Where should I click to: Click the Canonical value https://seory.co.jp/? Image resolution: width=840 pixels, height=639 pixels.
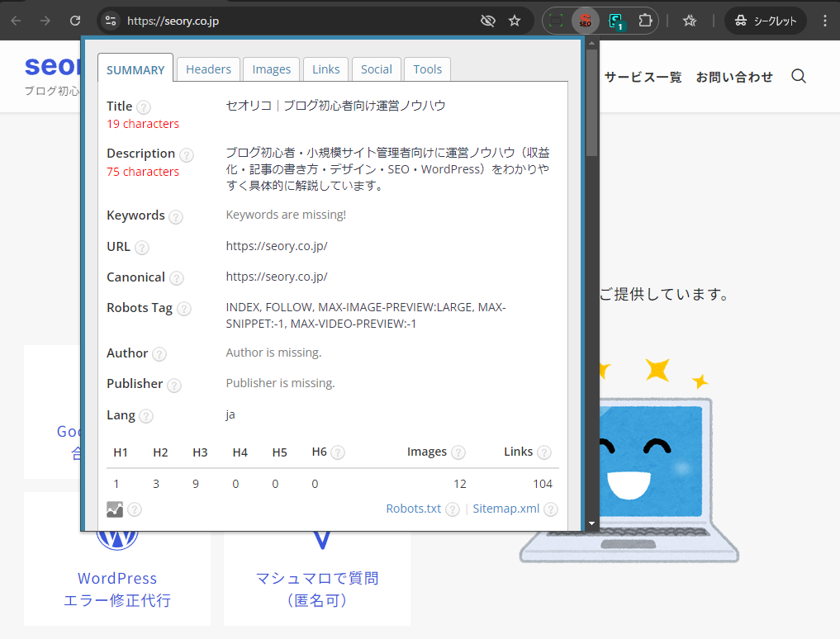[x=277, y=277]
